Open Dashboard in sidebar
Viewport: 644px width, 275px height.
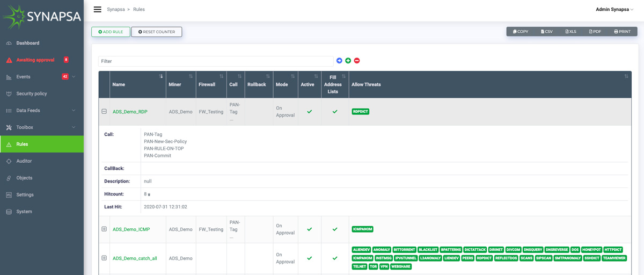click(27, 43)
